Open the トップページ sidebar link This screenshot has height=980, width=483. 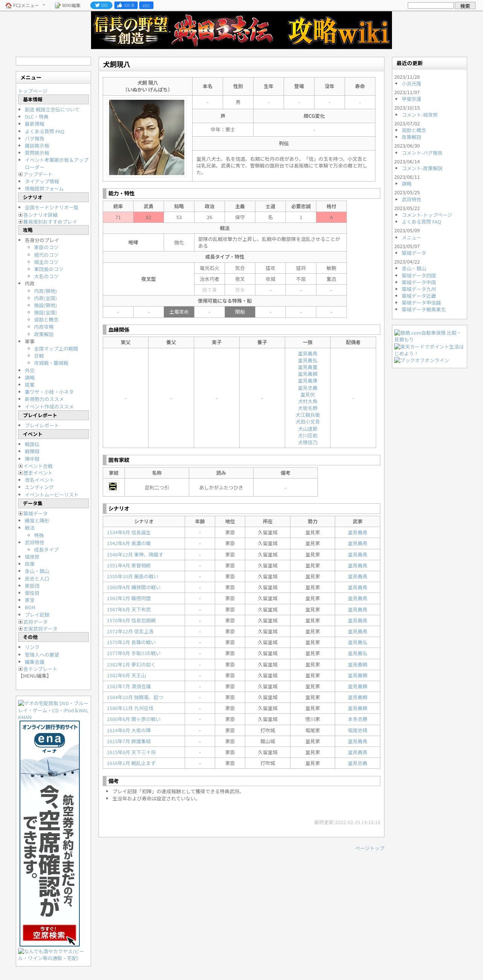tap(33, 91)
